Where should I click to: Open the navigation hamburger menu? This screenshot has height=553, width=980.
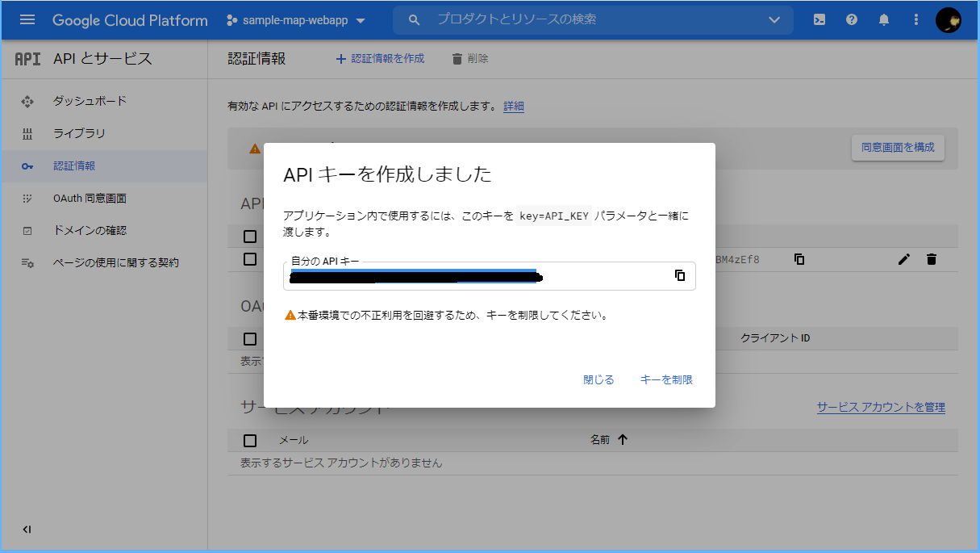tap(27, 20)
